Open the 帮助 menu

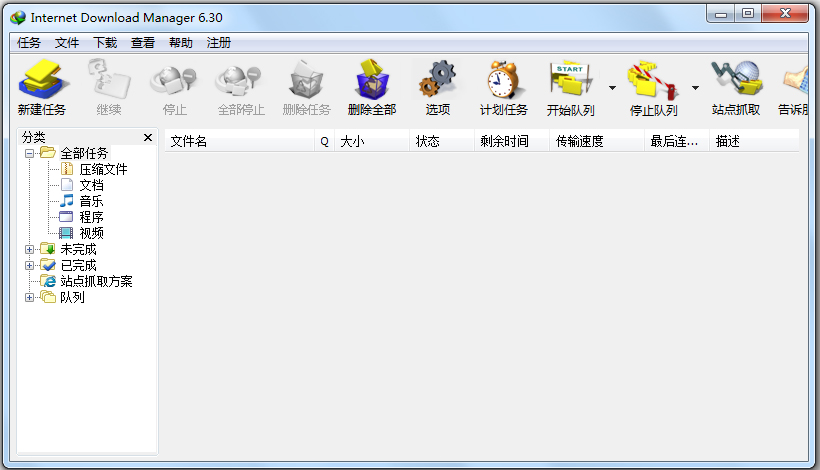(x=181, y=43)
